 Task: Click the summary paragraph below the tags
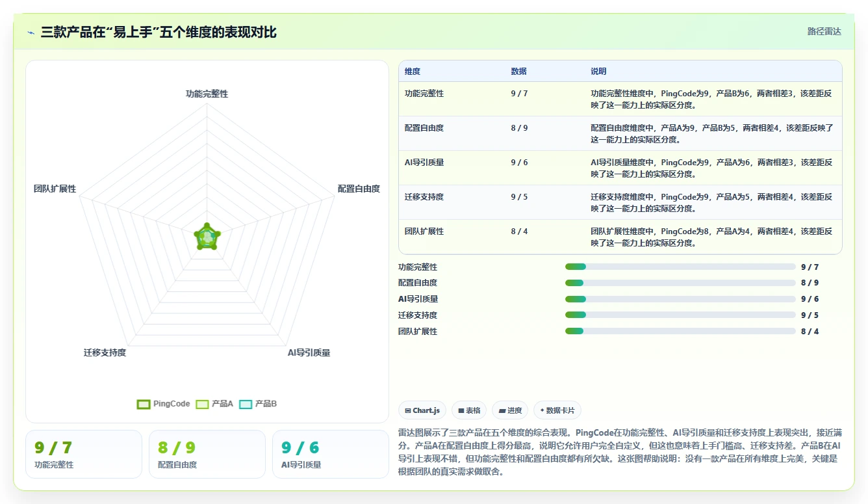coord(620,452)
